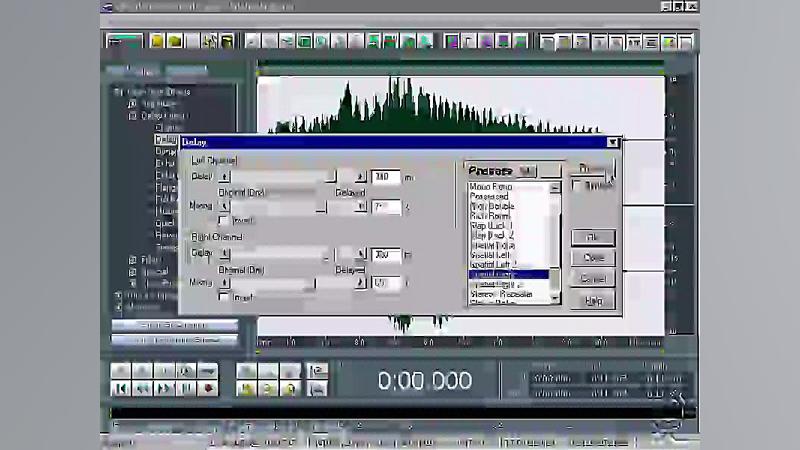This screenshot has height=450, width=800.
Task: Click the presets list scroll-down arrow
Action: (555, 297)
